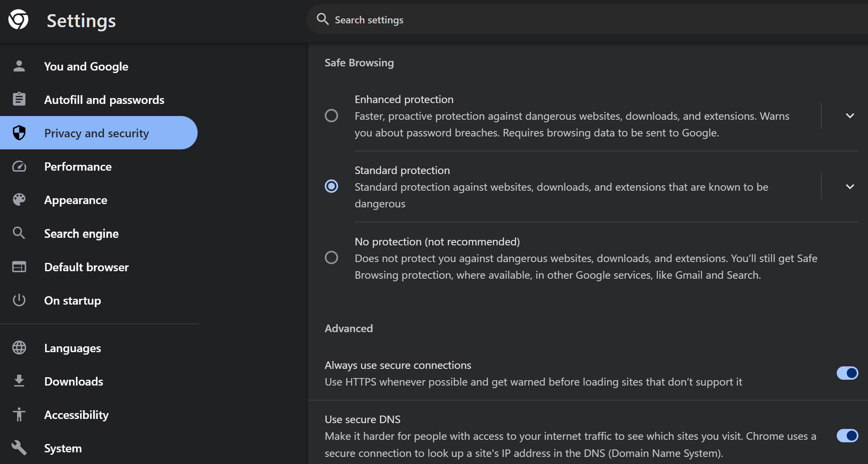Select Enhanced protection radio button
The image size is (868, 464).
331,116
